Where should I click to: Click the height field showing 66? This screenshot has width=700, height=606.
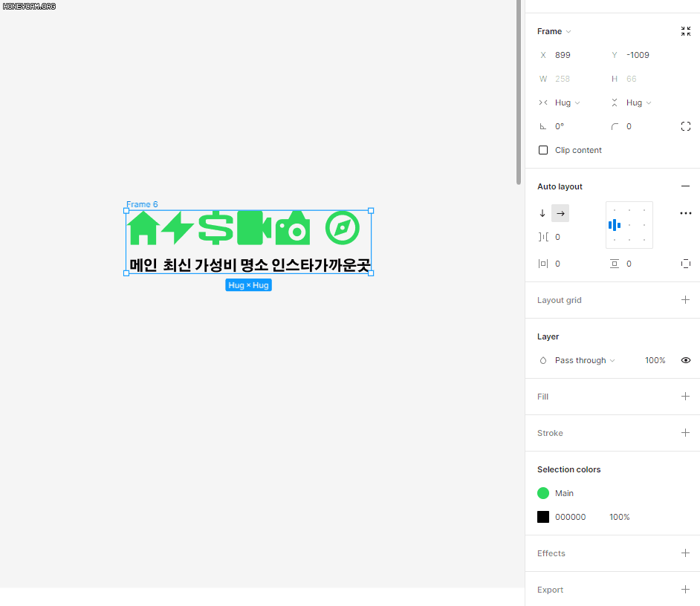631,79
